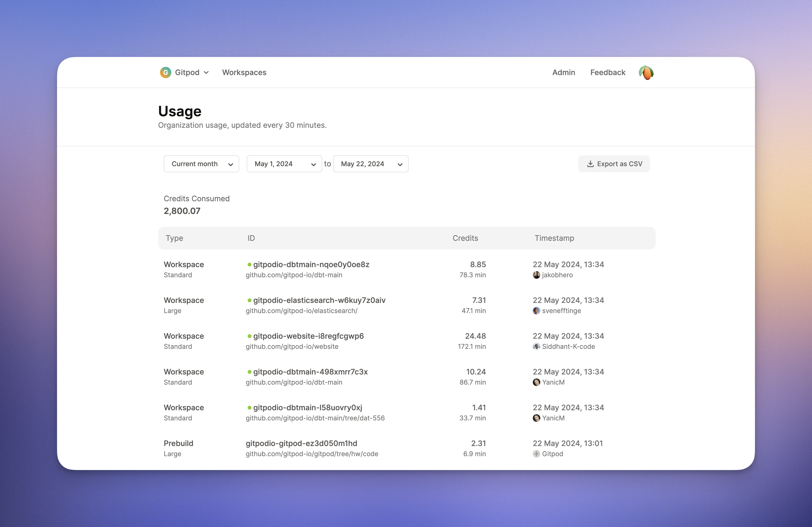Open the May 22, 2024 end date picker
This screenshot has width=812, height=527.
coord(370,164)
